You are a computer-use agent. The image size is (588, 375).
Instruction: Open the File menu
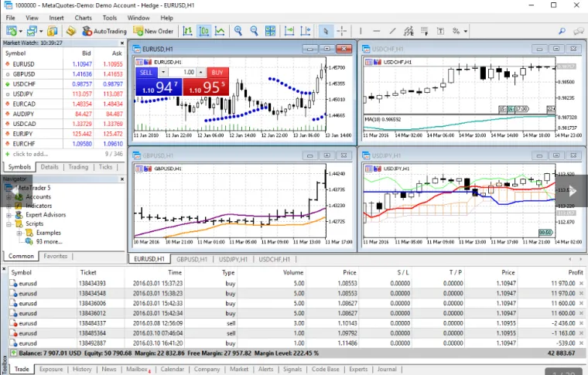point(11,18)
